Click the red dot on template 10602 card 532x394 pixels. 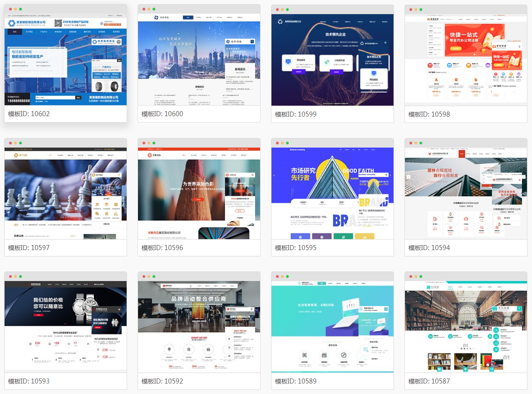[10, 9]
